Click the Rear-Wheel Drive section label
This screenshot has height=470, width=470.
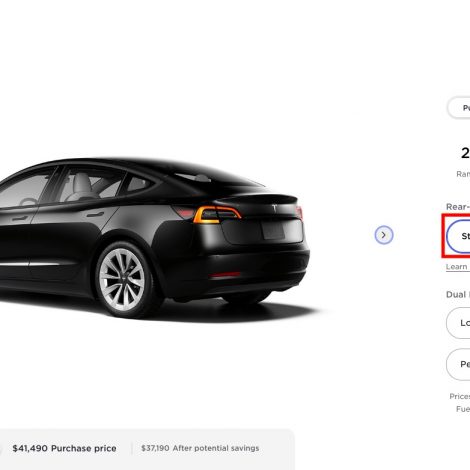pyautogui.click(x=458, y=207)
